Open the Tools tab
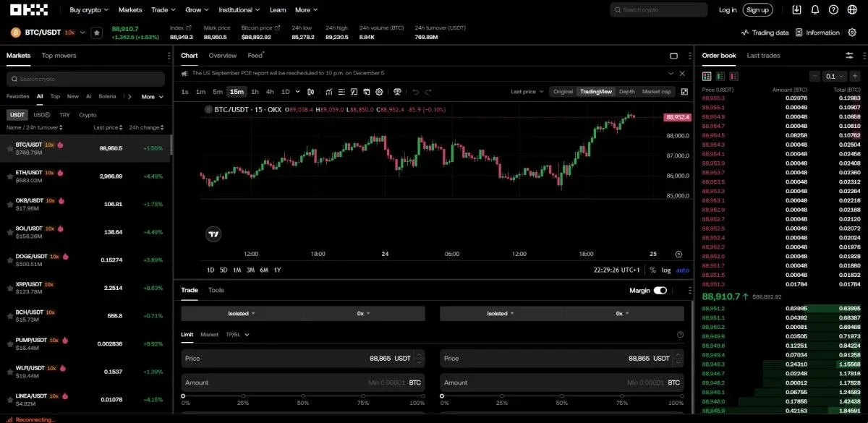This screenshot has height=423, width=868. (216, 290)
